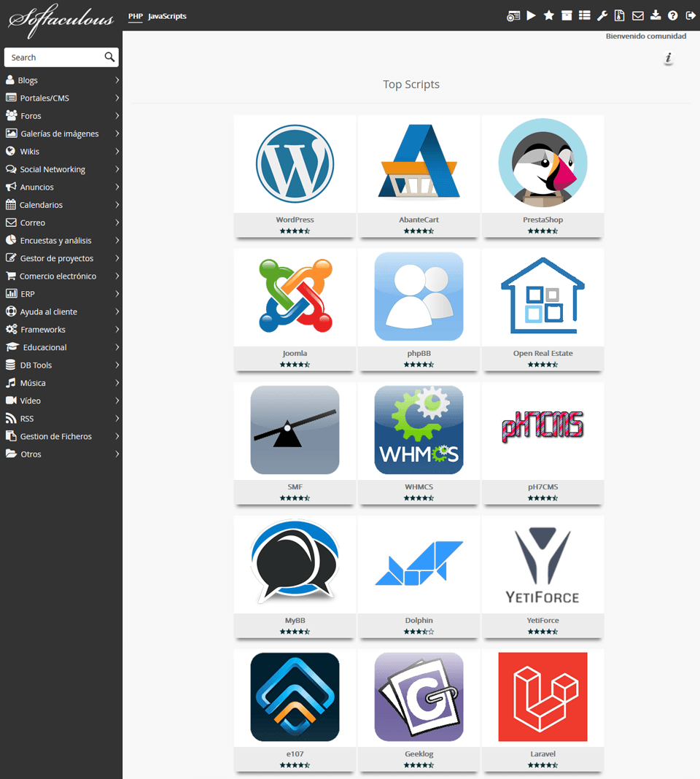Open Laravel red logo thumbnail
The width and height of the screenshot is (700, 779).
pyautogui.click(x=542, y=697)
